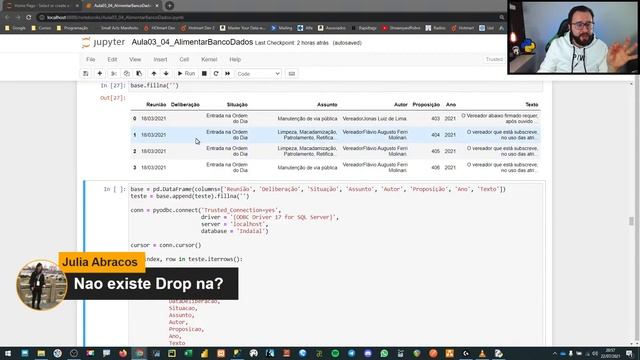This screenshot has height=360, width=640.
Task: Click the pyodbc.connect code line
Action: click(x=205, y=210)
